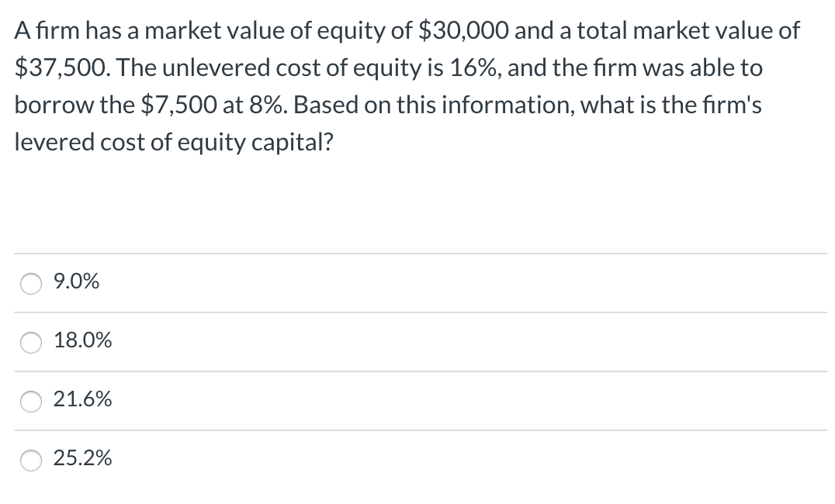Choose the 21.6% radio button
The width and height of the screenshot is (835, 504).
[30, 402]
